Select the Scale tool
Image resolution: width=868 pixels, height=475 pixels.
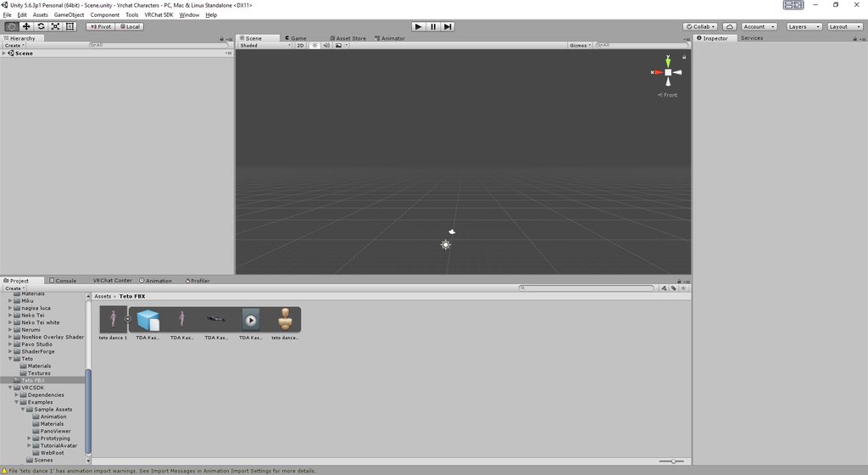pos(55,26)
